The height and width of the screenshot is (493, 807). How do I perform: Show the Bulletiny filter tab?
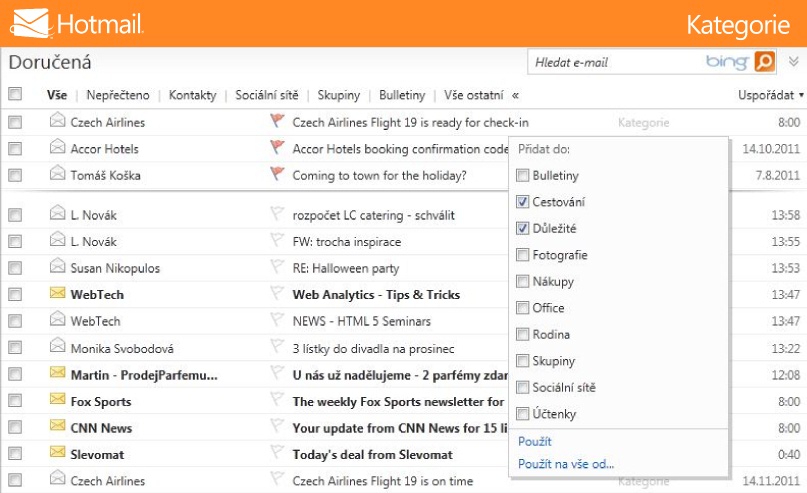(402, 95)
